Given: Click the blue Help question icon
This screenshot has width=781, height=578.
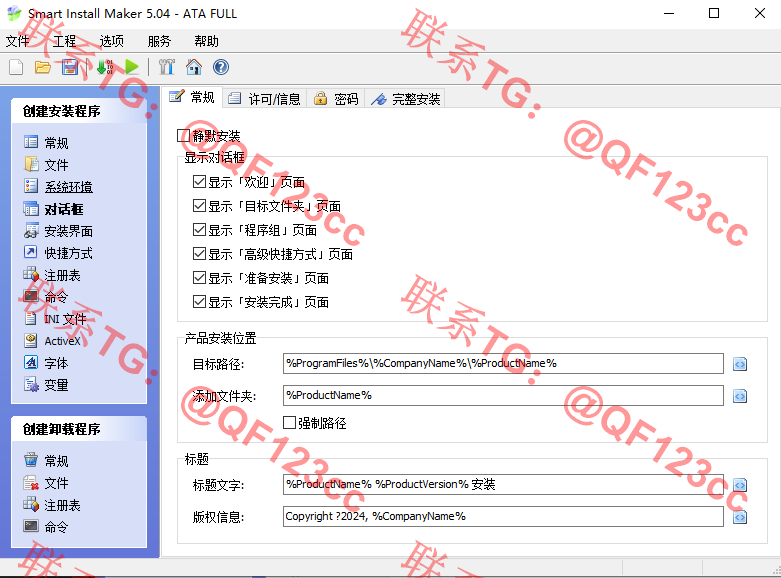Looking at the screenshot, I should click(x=221, y=67).
